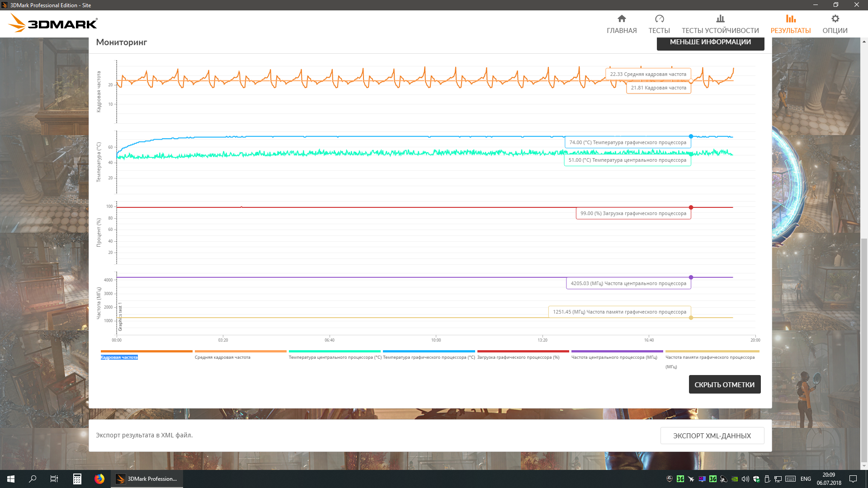Click the 3DMark logo
Screen dimensions: 868x488
(53, 23)
